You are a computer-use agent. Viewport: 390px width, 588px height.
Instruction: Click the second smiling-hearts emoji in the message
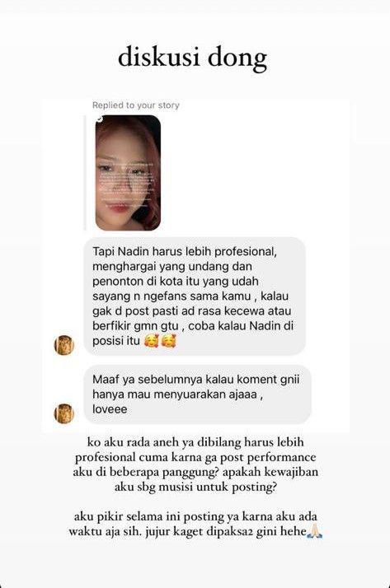coord(168,341)
